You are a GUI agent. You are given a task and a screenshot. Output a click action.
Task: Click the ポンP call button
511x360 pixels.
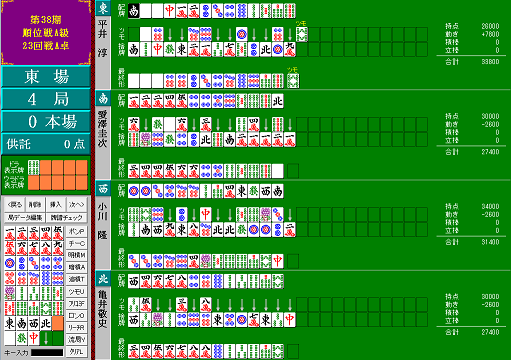(x=77, y=232)
